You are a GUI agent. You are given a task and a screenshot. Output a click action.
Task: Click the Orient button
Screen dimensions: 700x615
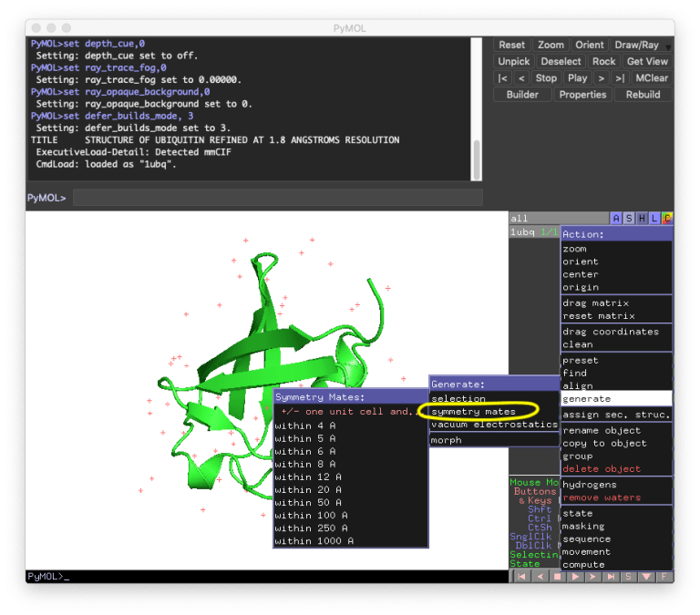coord(590,45)
